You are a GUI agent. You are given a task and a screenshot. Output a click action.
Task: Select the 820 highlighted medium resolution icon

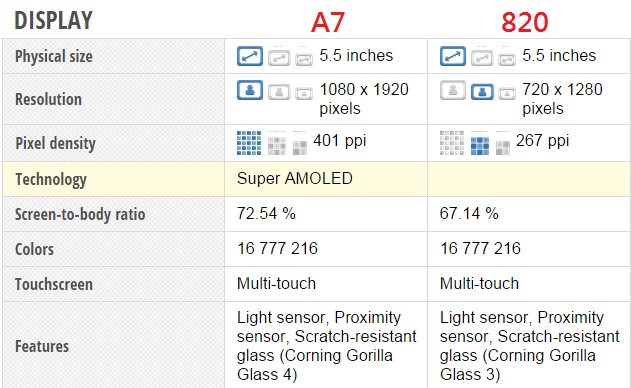click(482, 92)
